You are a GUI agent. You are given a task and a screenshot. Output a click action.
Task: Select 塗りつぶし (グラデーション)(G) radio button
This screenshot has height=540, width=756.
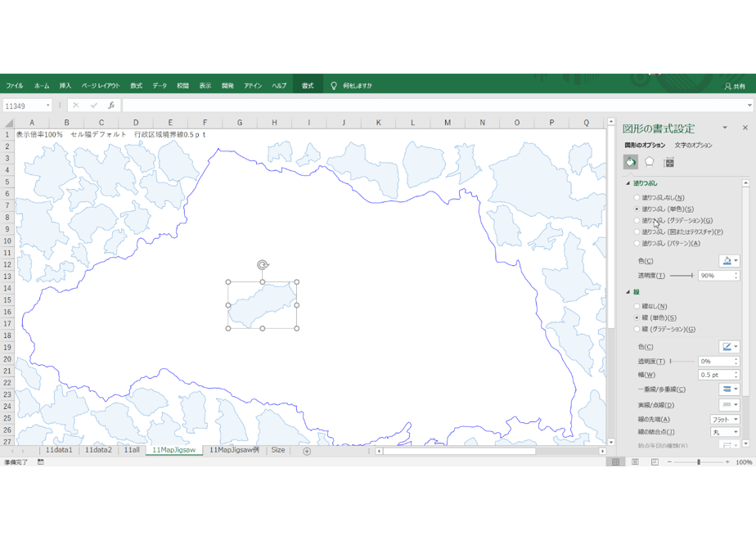(637, 220)
